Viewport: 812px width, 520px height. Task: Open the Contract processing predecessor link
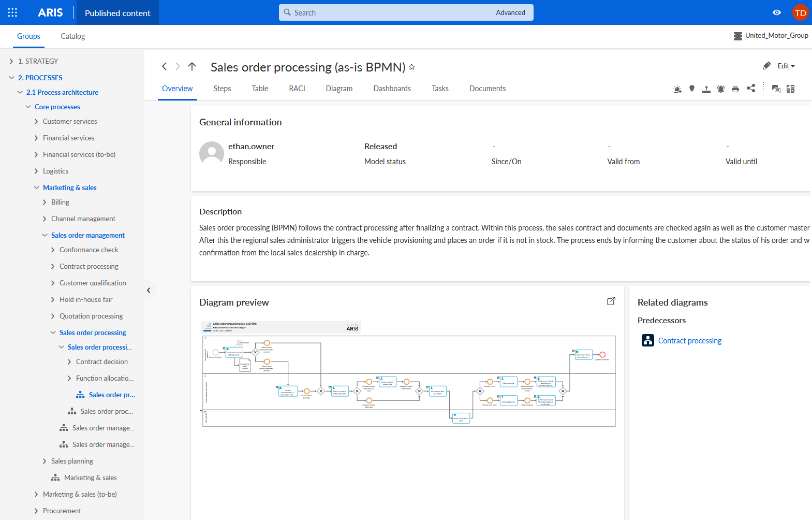pos(689,341)
